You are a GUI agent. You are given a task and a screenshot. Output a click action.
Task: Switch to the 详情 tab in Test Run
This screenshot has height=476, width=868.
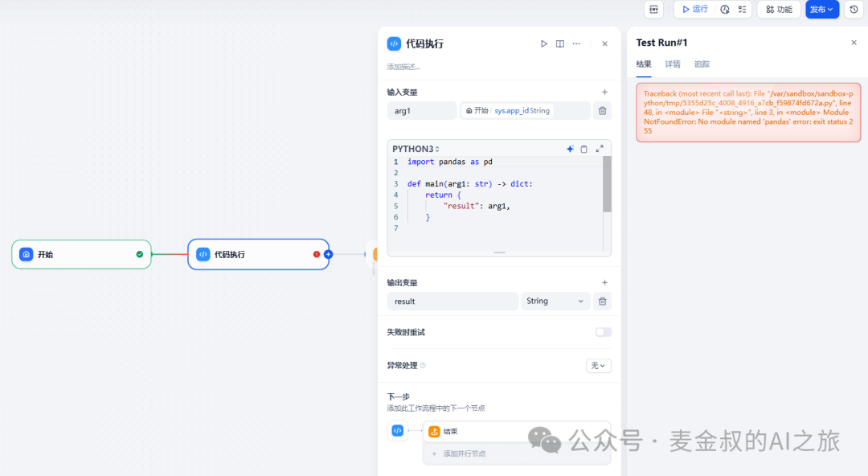pyautogui.click(x=673, y=64)
